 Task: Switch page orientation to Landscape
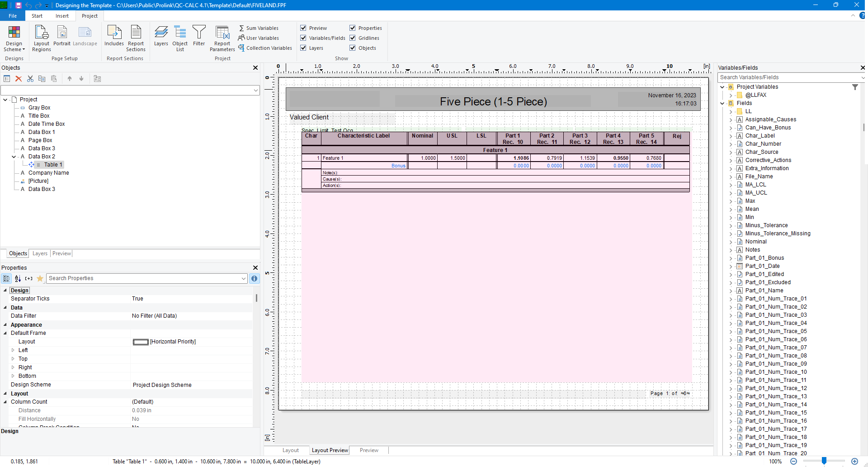[x=85, y=36]
